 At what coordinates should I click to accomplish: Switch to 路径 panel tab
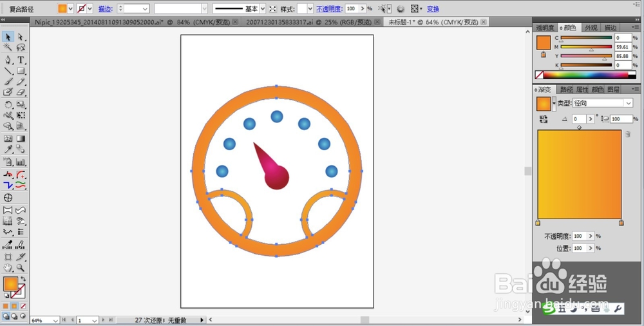[x=566, y=89]
